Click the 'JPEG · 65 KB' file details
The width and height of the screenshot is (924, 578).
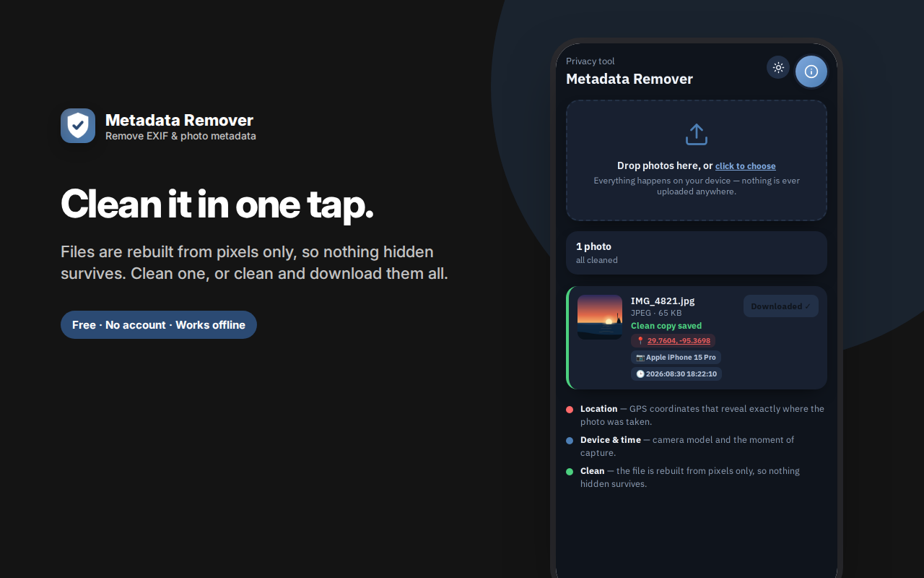pos(656,314)
